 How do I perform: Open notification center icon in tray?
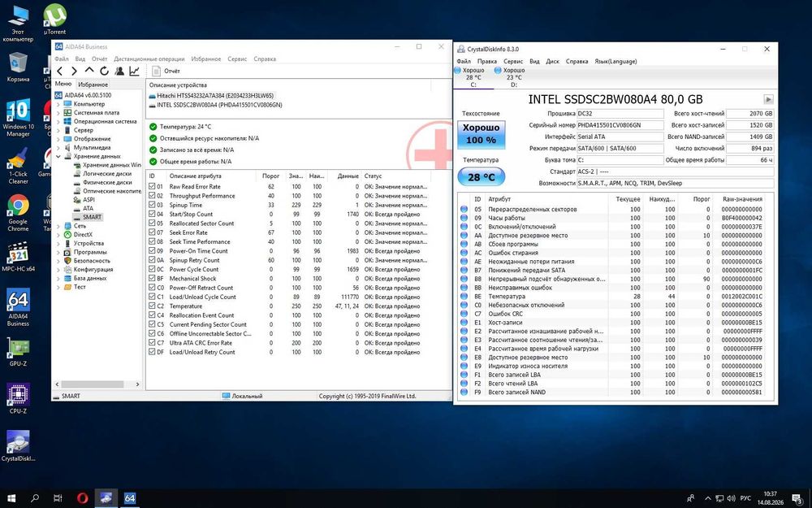tap(797, 498)
